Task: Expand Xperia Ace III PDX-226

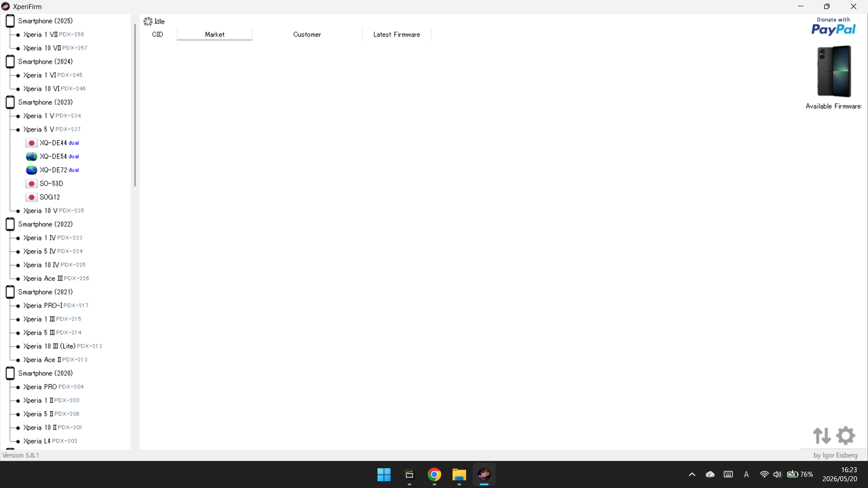Action: [56, 278]
